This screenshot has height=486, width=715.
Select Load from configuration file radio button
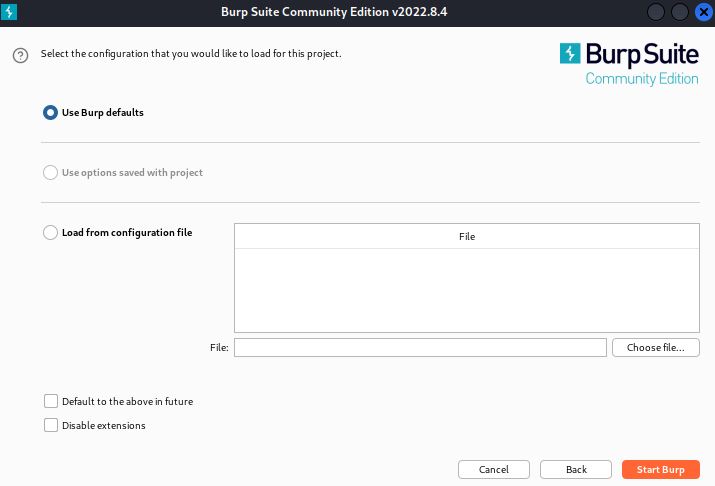click(50, 233)
